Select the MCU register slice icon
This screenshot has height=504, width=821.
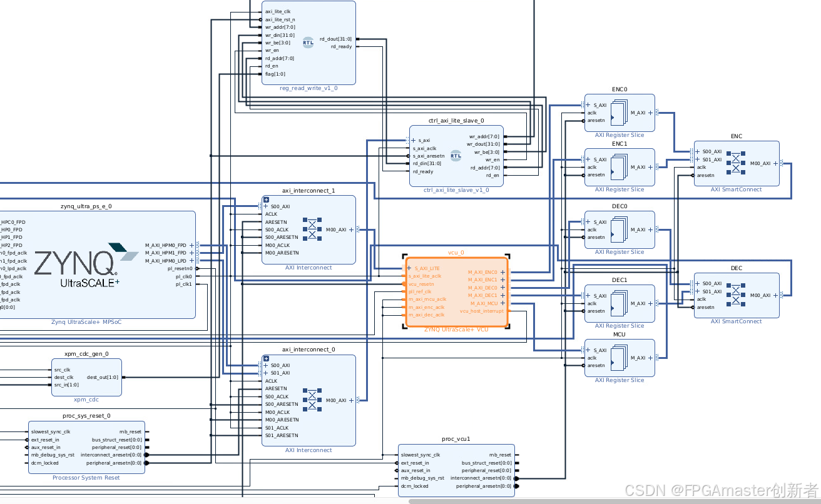(x=618, y=358)
